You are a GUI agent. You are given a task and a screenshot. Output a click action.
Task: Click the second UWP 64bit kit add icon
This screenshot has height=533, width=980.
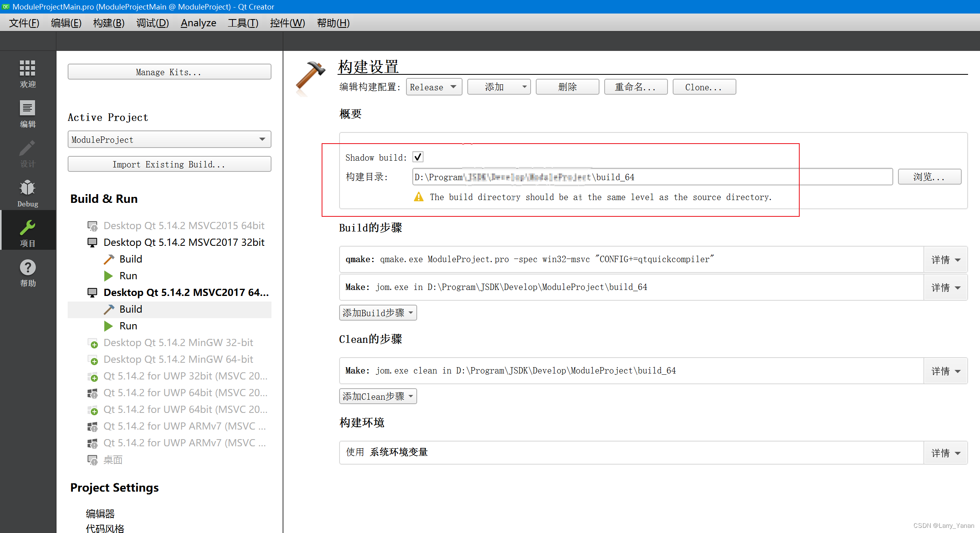(92, 410)
